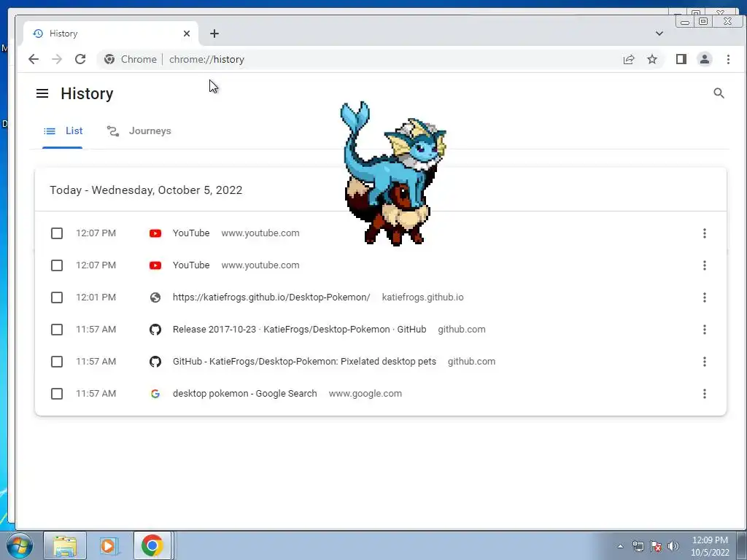Image resolution: width=747 pixels, height=560 pixels.
Task: Open actions menu for first YouTube entry
Action: (704, 233)
